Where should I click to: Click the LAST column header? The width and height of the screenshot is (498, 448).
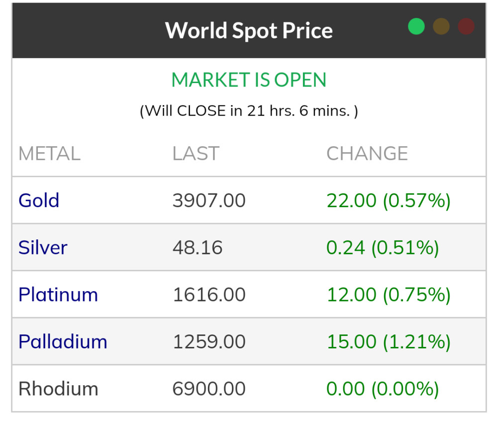196,154
